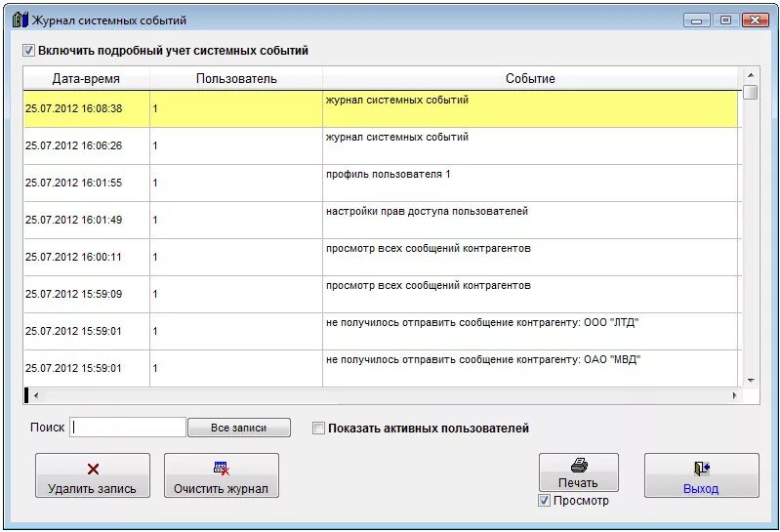Viewport: 780px width, 532px height.
Task: Click the grid icon on Очистить журнал
Action: point(222,468)
